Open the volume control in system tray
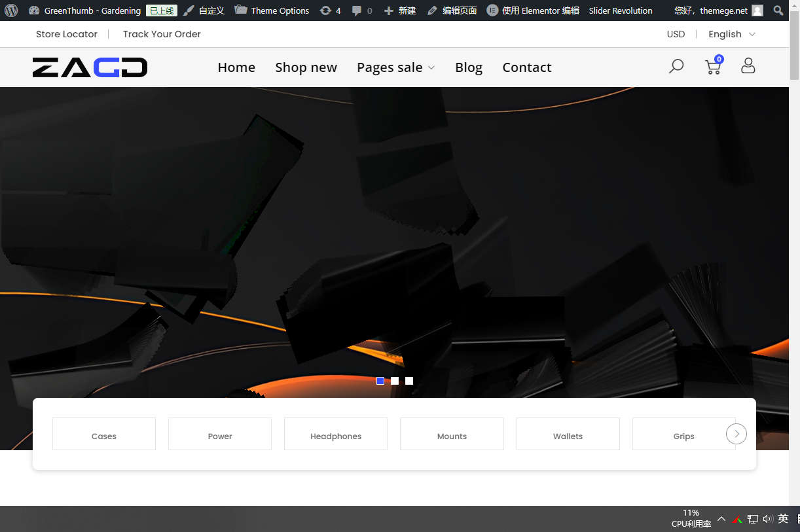Image resolution: width=800 pixels, height=532 pixels. click(768, 519)
